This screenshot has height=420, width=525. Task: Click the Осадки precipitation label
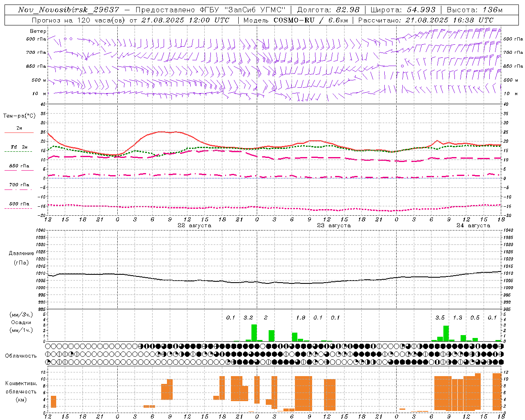coord(21,322)
